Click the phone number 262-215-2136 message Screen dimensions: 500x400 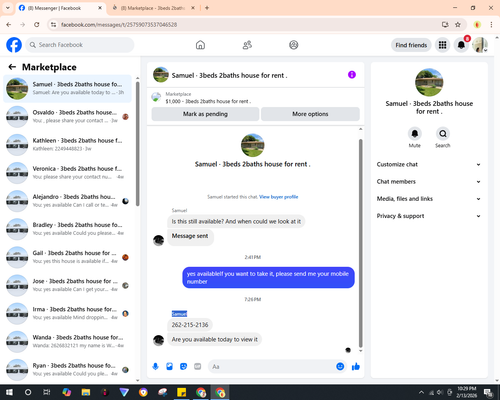point(190,325)
